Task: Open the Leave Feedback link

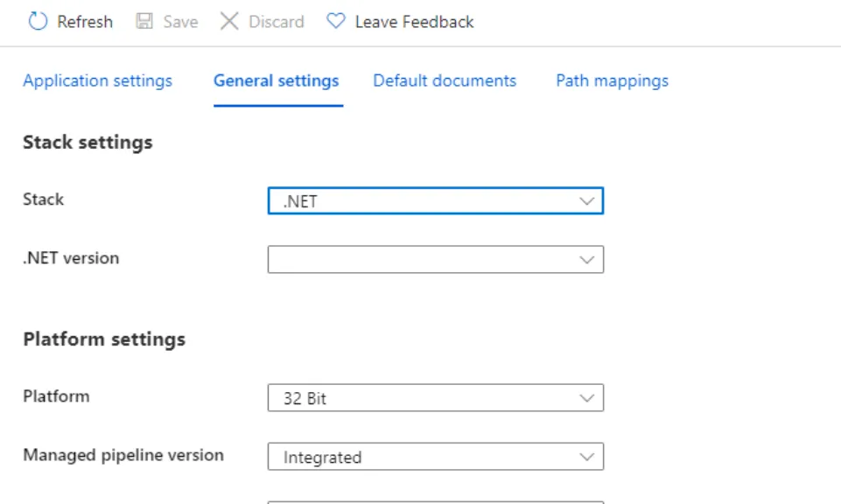Action: pyautogui.click(x=414, y=22)
